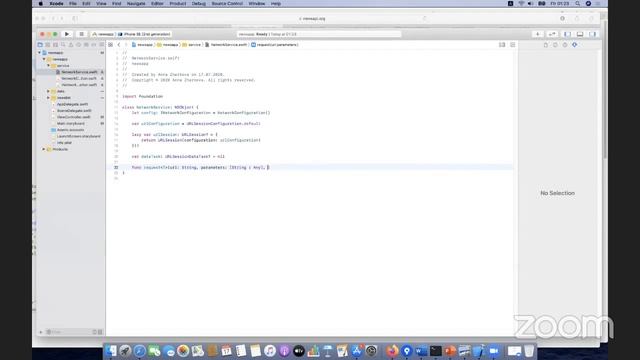Open Spotlight search in the menu bar
This screenshot has width=640, height=360.
pos(578,4)
